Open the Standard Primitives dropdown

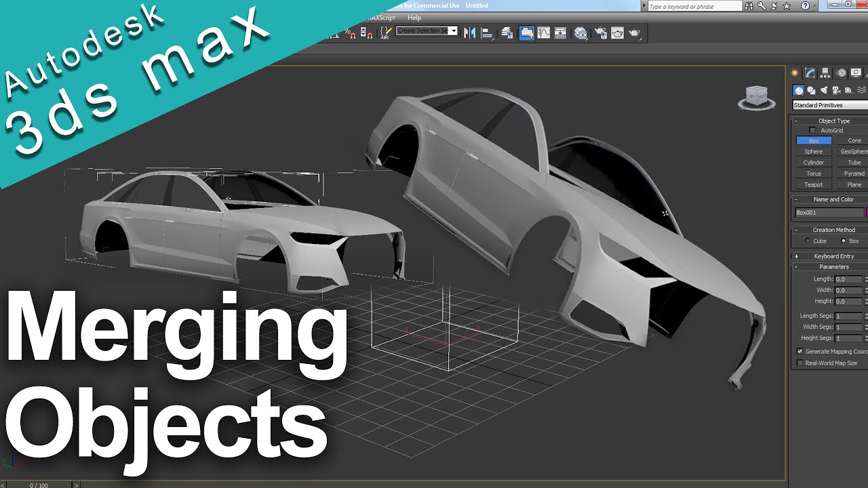pos(830,105)
